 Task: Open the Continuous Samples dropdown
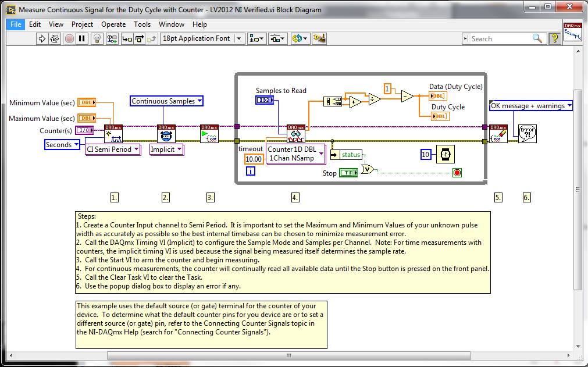coord(166,101)
